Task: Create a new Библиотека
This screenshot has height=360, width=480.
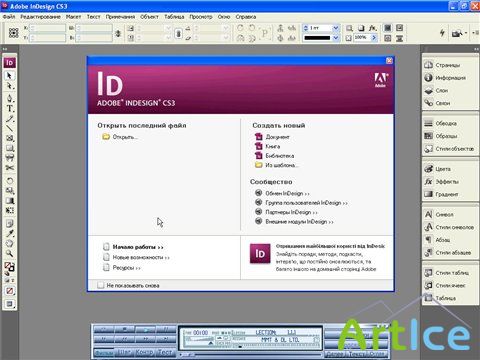Action: point(280,156)
